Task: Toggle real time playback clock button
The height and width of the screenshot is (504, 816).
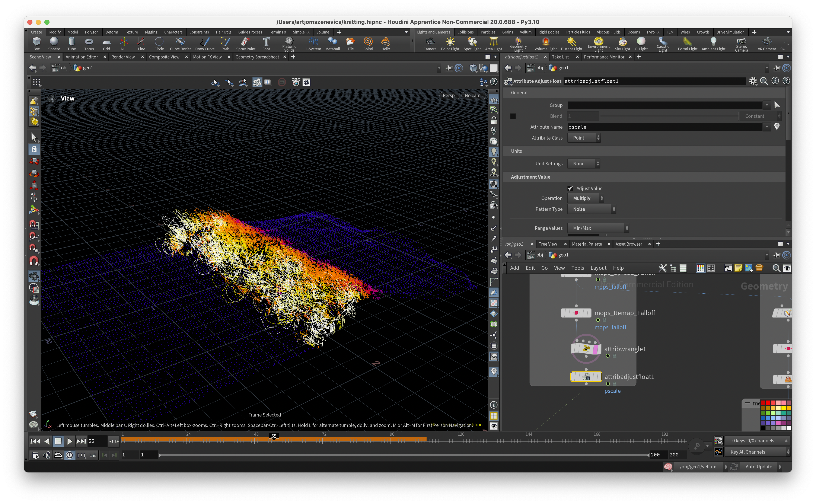Action: tap(69, 455)
